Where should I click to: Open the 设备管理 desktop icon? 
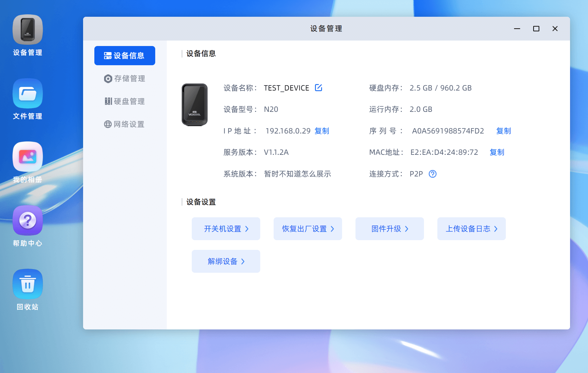pos(27,30)
